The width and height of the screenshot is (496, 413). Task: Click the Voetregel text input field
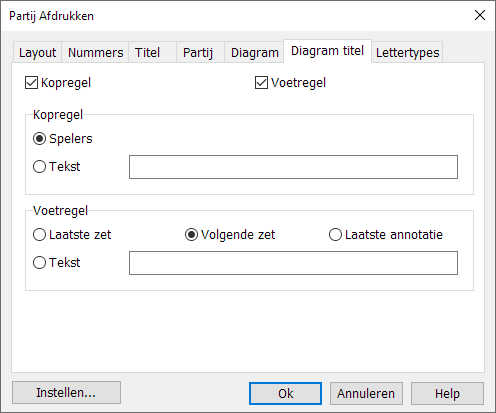(x=293, y=263)
